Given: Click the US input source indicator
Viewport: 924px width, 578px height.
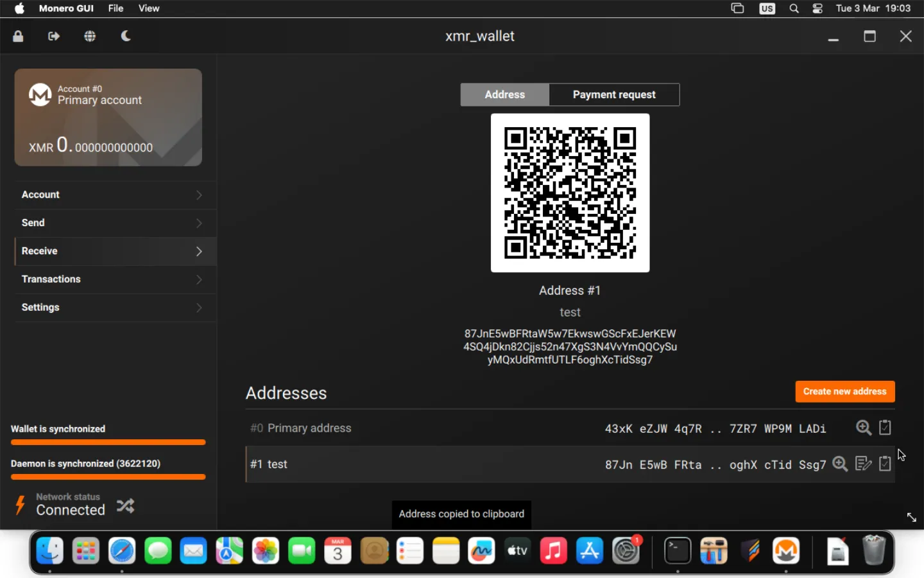Looking at the screenshot, I should pos(767,8).
